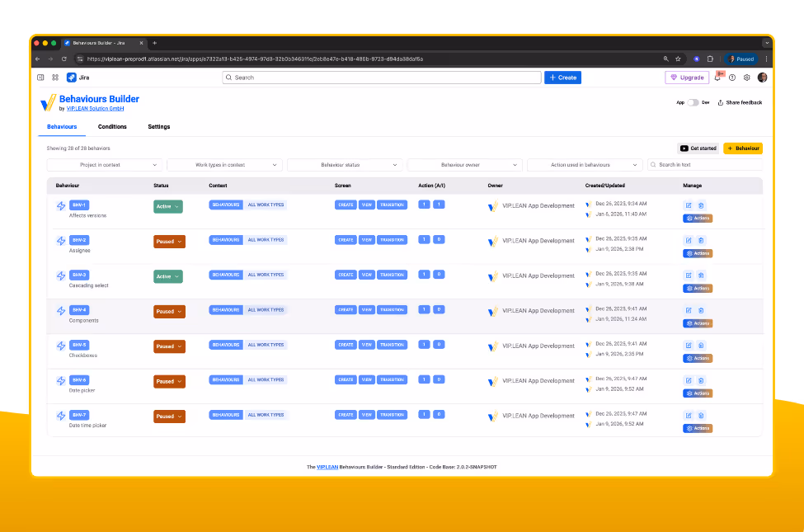Viewport: 804px width, 532px height.
Task: Click the delete icon for BHV-1 Affects versions
Action: pyautogui.click(x=701, y=205)
